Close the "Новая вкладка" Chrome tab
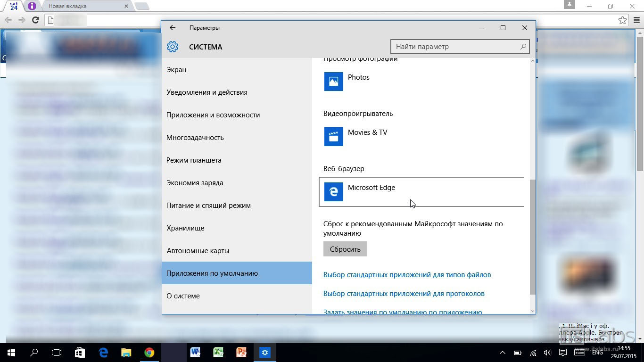 click(x=126, y=6)
